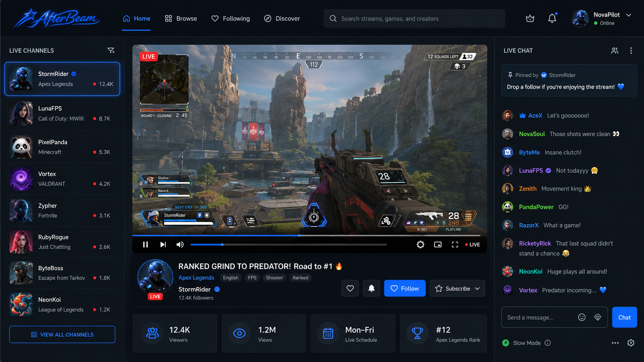Select the ByteBoss Escape from Tarkov channel
The height and width of the screenshot is (362, 644).
pos(62,273)
